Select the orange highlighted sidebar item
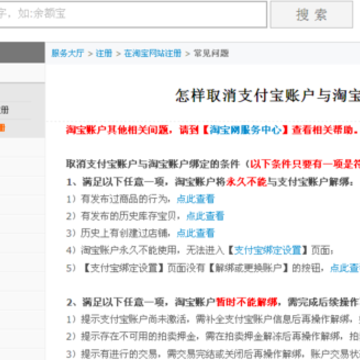 point(2,128)
